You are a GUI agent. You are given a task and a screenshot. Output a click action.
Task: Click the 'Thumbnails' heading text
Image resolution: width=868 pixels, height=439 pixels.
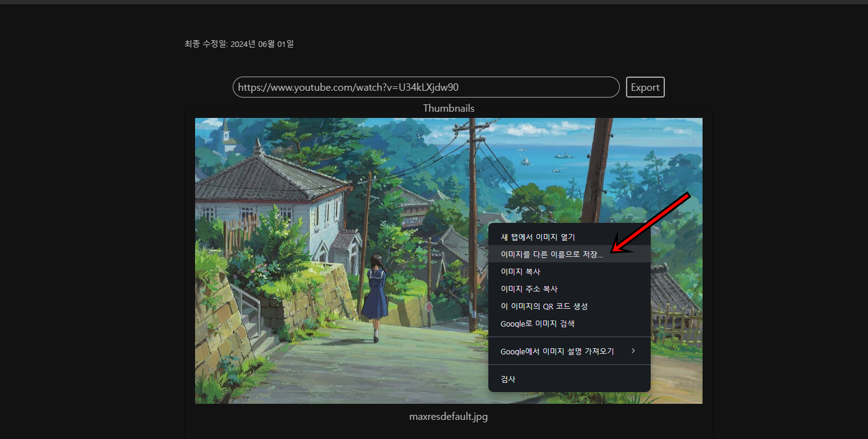pos(449,108)
